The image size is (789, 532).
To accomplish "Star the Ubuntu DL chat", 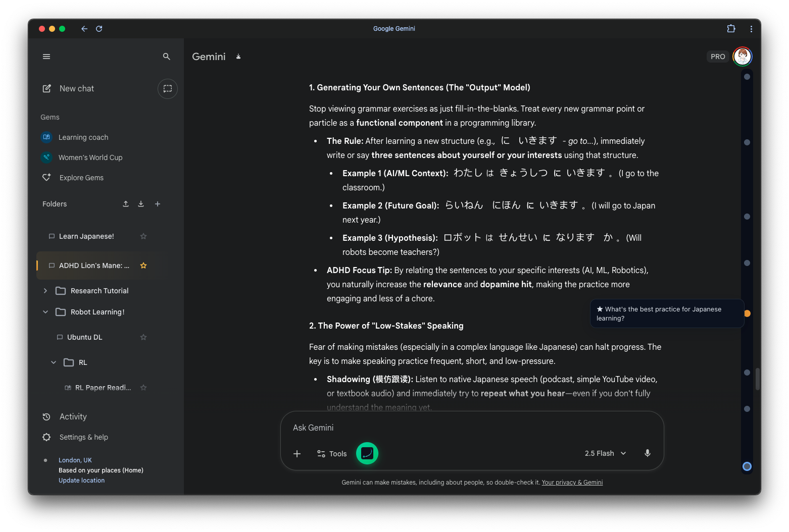I will pos(143,337).
